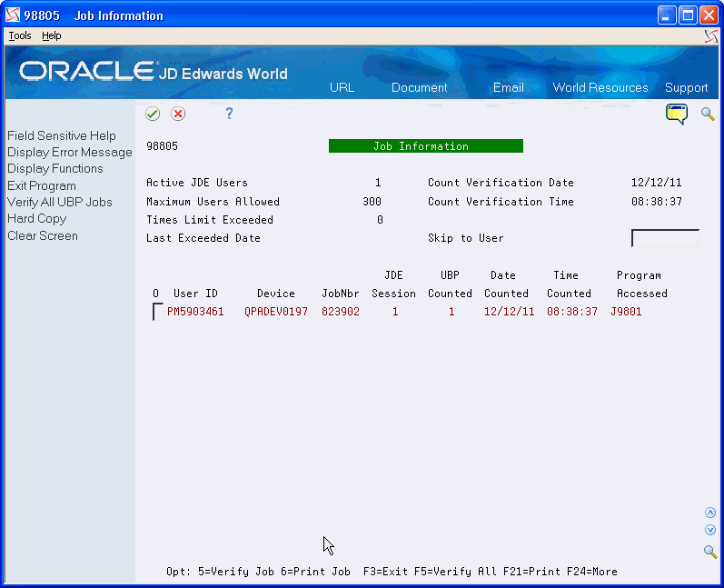Select Display Functions in the sidebar
The height and width of the screenshot is (588, 724).
click(x=55, y=169)
